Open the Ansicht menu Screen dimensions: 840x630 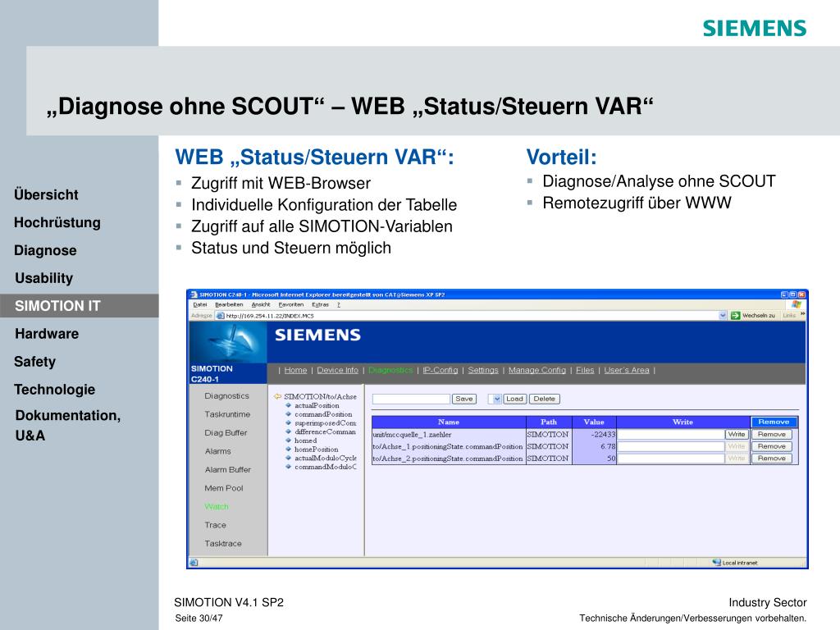click(x=261, y=304)
